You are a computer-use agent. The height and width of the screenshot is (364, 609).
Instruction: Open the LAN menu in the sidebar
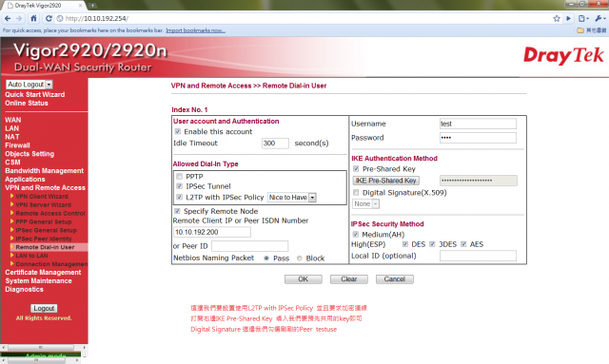[x=11, y=128]
